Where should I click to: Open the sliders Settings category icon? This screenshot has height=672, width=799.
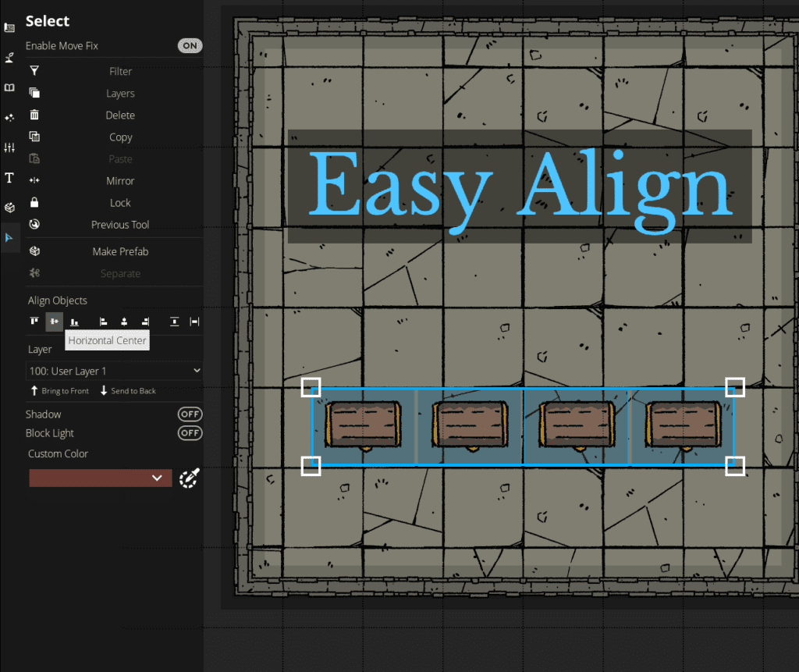click(x=9, y=148)
